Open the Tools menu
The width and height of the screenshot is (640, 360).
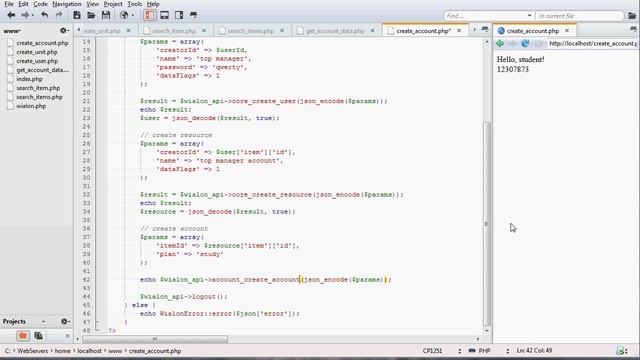135,4
